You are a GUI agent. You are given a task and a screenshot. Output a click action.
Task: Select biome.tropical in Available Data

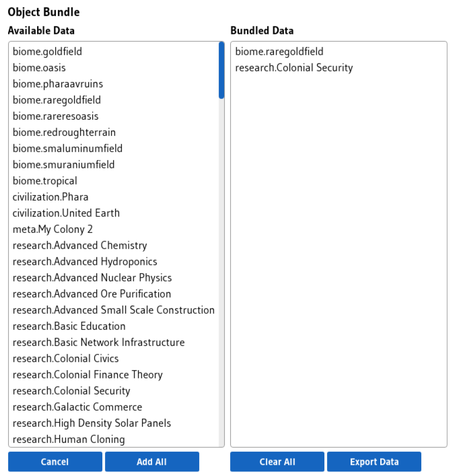(114, 181)
